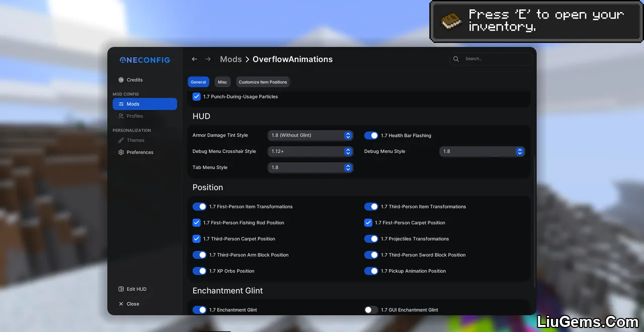This screenshot has height=332, width=644.
Task: Disable 1.7 XP Orbs Position
Action: pos(200,271)
